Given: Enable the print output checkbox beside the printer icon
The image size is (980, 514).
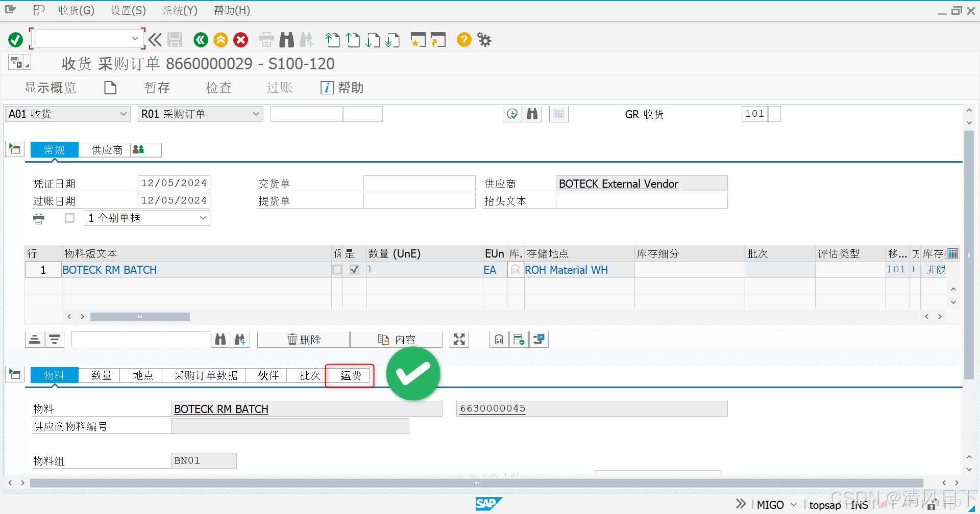Looking at the screenshot, I should point(70,218).
